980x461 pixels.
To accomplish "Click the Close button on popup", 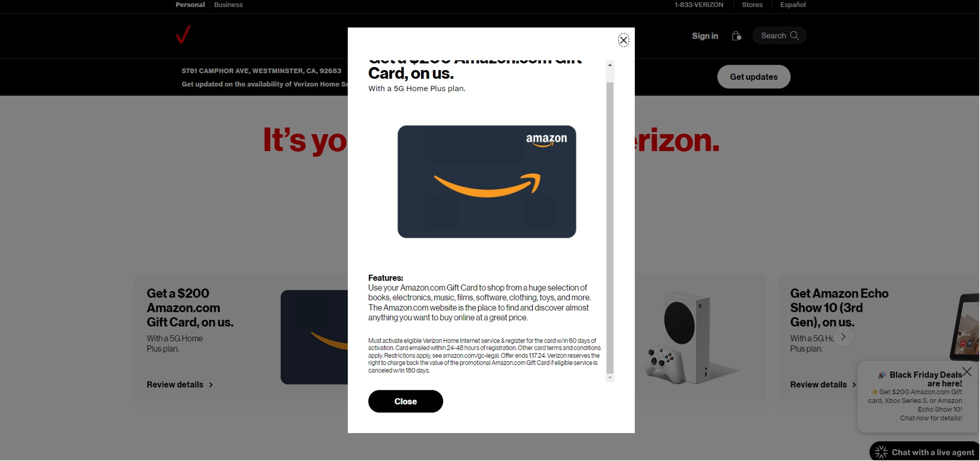I will 406,401.
